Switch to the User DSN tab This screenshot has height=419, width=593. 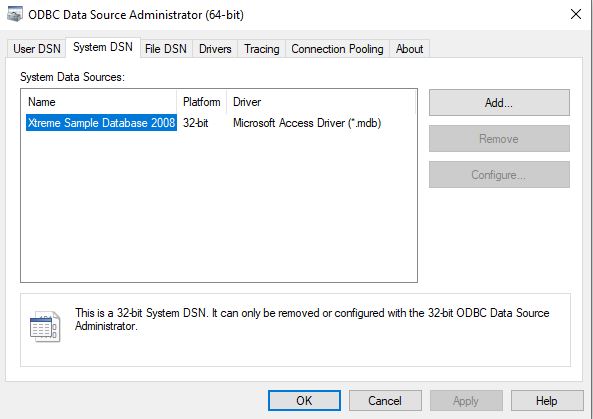click(x=37, y=49)
